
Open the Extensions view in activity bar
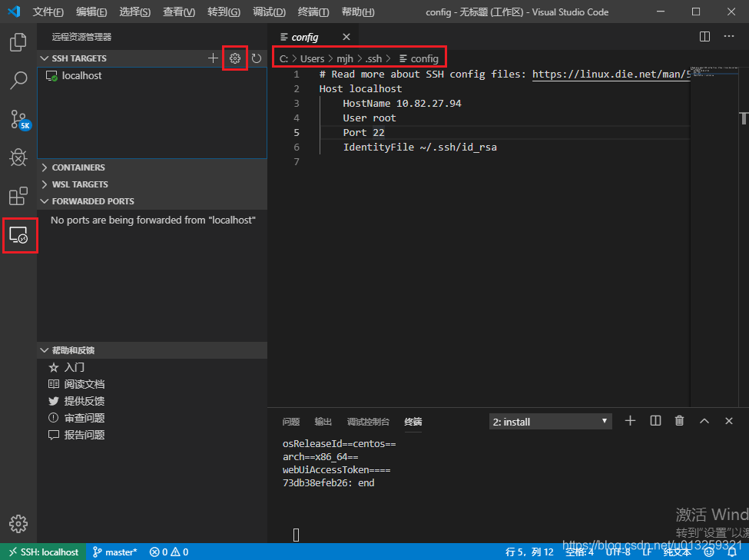(18, 196)
